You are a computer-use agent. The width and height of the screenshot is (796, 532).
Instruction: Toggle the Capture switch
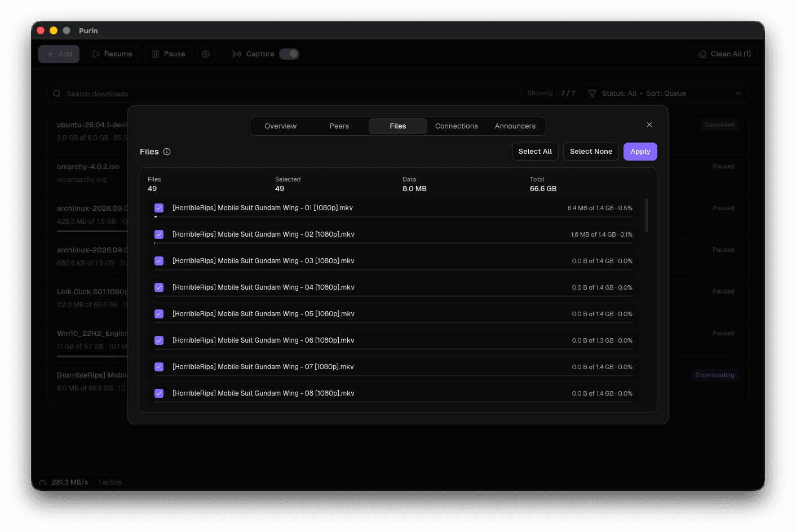point(289,54)
